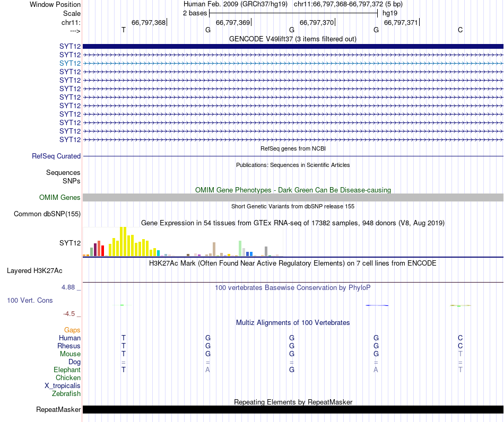
Task: Select the 'chr11:' ruler label
Action: click(71, 22)
